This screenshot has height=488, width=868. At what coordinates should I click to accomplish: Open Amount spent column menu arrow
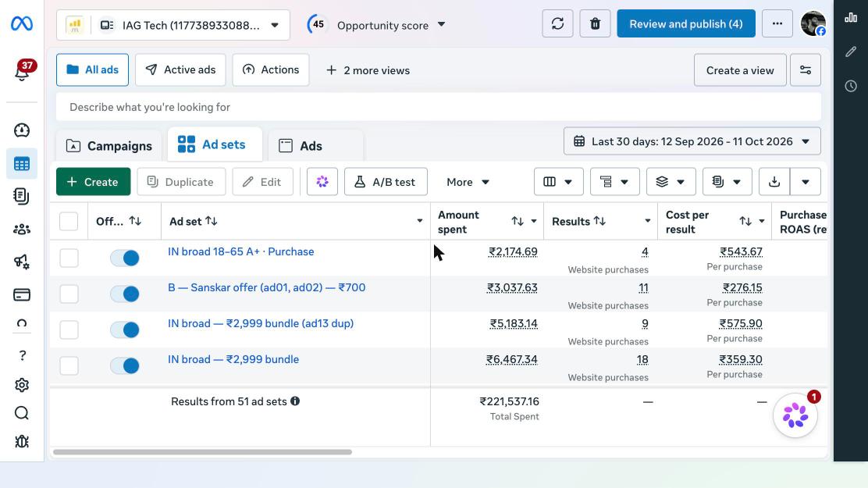[x=534, y=221]
